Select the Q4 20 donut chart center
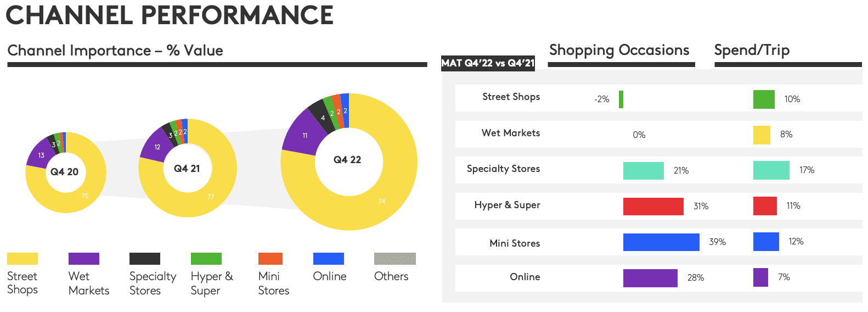 (65, 172)
